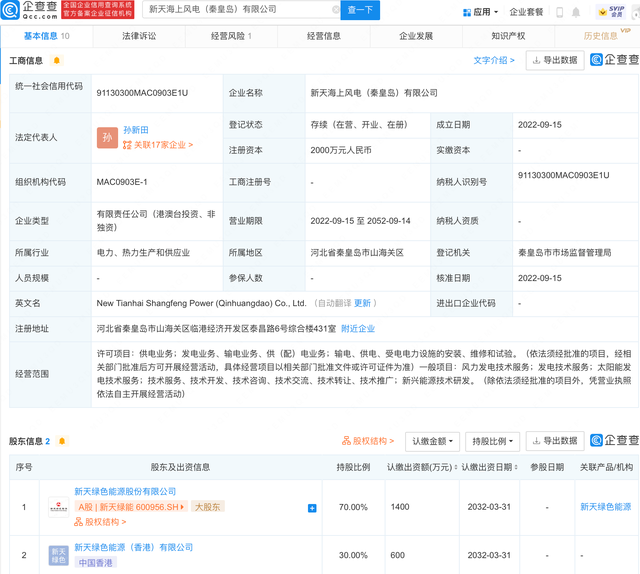Open the 应用 dropdown menu
Image resolution: width=640 pixels, height=574 pixels.
pos(481,12)
